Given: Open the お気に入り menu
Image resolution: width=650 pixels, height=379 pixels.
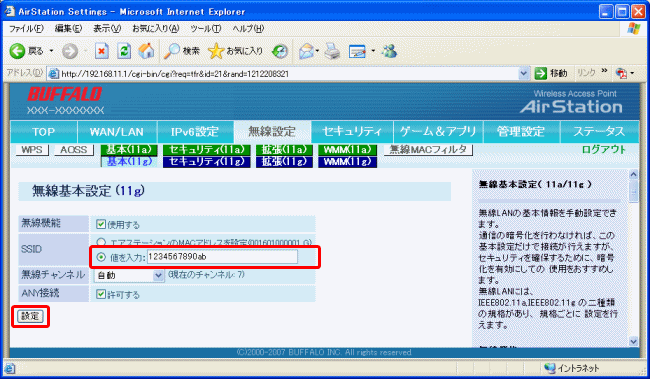Looking at the screenshot, I should tap(155, 29).
